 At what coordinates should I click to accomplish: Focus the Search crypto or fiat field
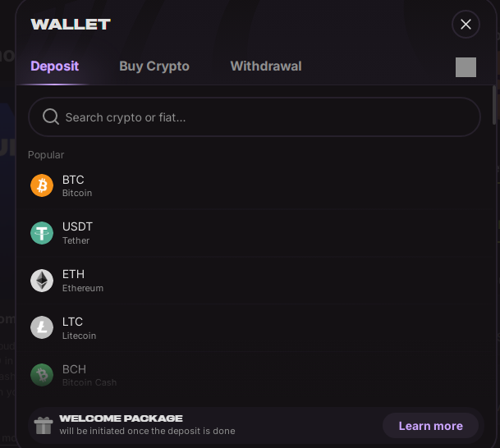click(x=263, y=117)
